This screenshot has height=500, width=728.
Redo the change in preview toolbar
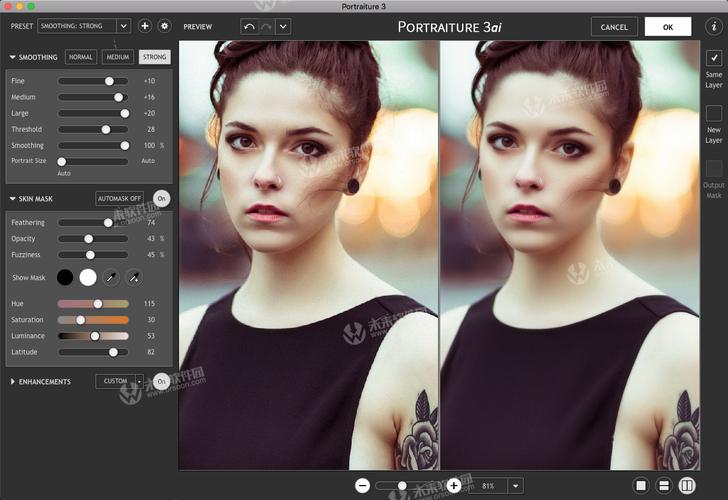tap(266, 26)
